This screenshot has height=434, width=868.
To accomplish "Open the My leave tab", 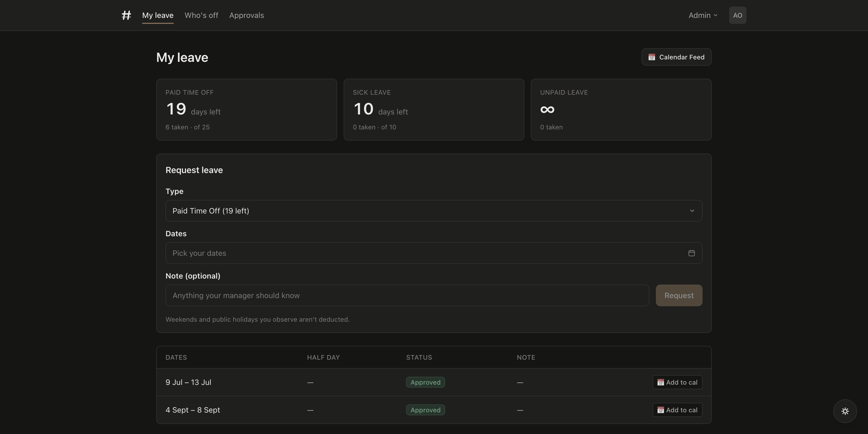I will pyautogui.click(x=158, y=15).
